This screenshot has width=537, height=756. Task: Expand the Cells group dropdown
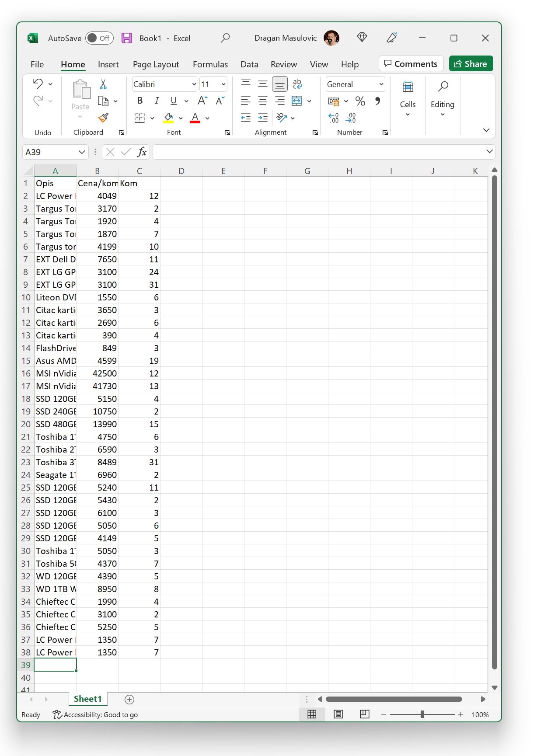tap(408, 115)
